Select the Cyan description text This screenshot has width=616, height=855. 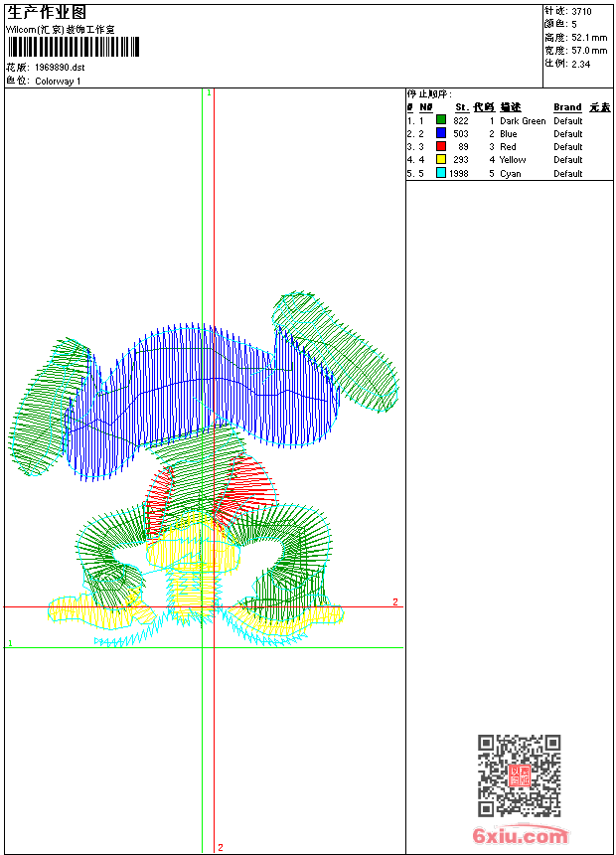tap(511, 173)
